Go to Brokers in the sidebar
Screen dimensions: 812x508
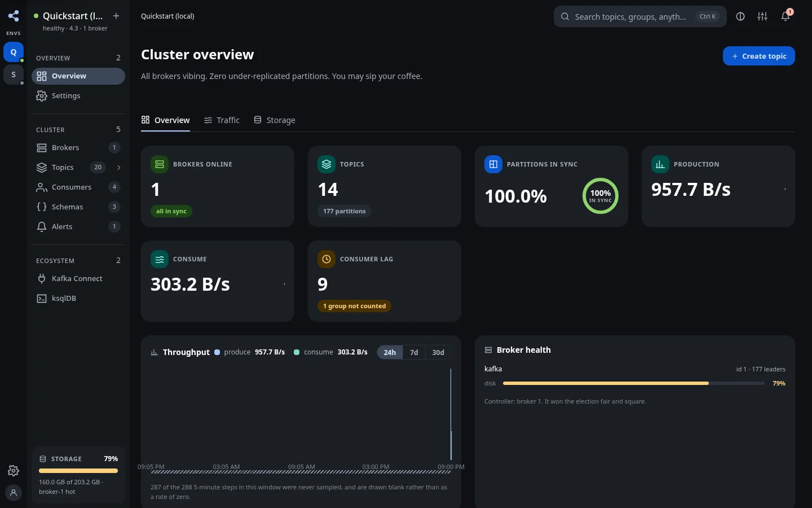tap(78, 148)
